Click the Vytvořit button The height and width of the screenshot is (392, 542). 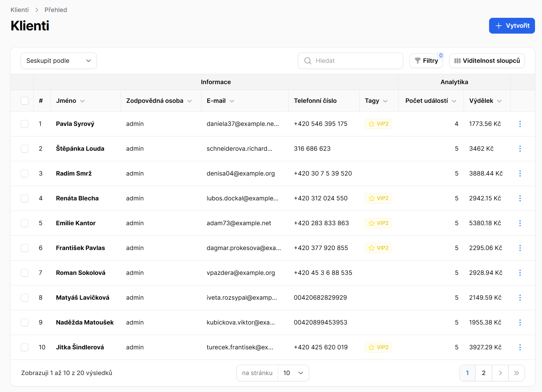[x=512, y=26]
